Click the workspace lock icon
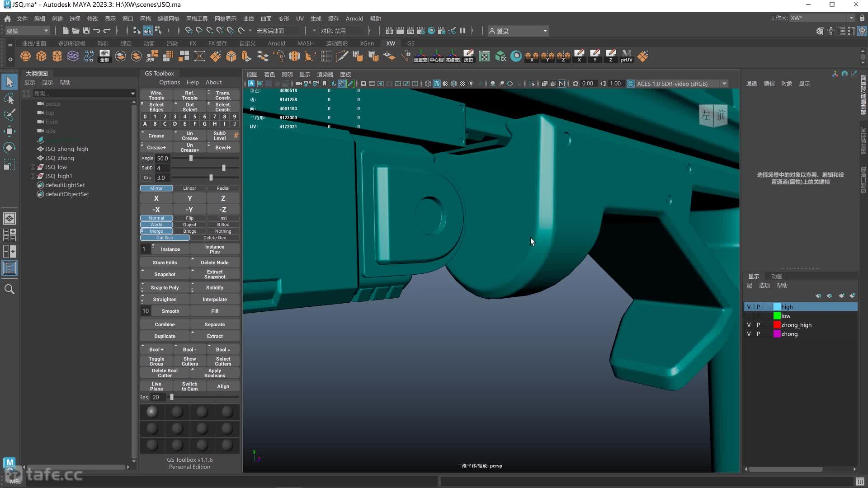This screenshot has height=488, width=868. tap(862, 18)
